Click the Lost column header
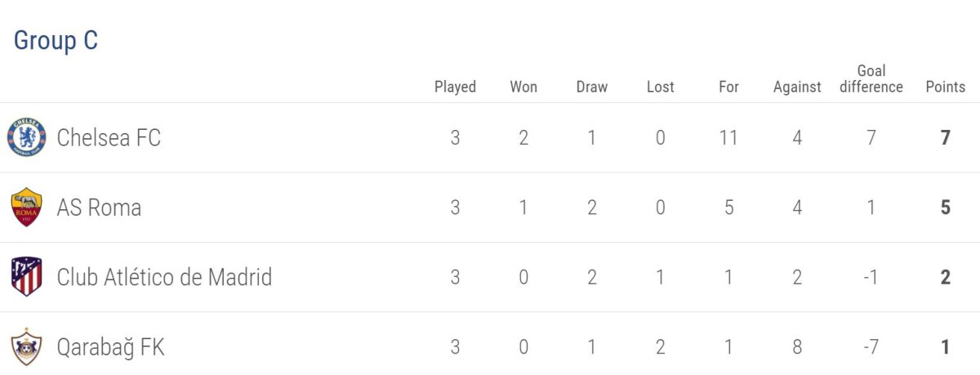The height and width of the screenshot is (375, 980). point(661,87)
